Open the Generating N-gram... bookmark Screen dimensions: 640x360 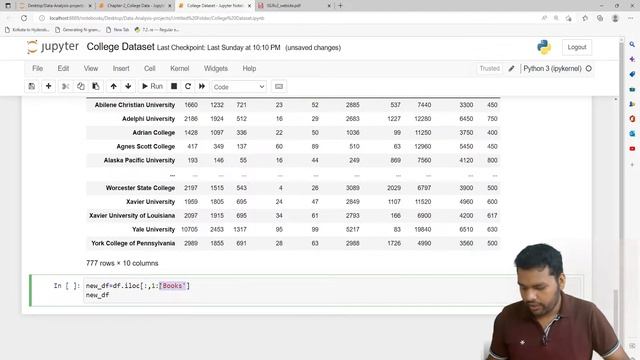coord(78,30)
